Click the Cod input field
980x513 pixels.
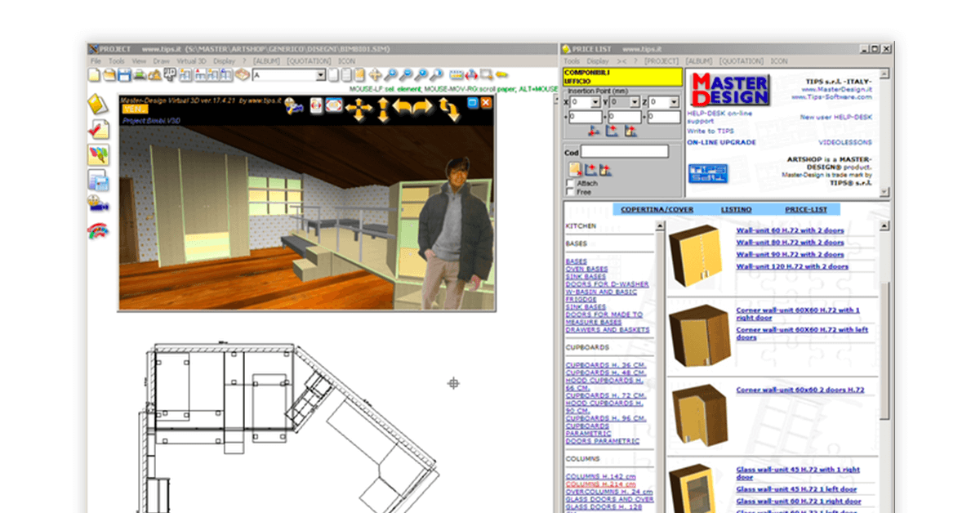(625, 151)
